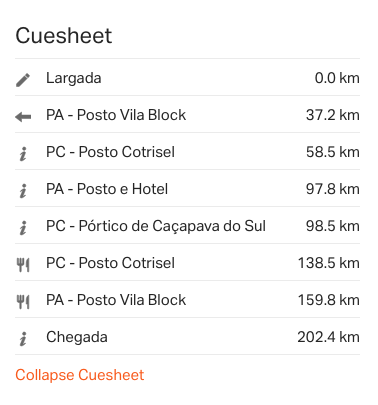Open the PA - Posto Vila Block cue at 159.8 km
378x405 pixels.
pyautogui.click(x=187, y=299)
